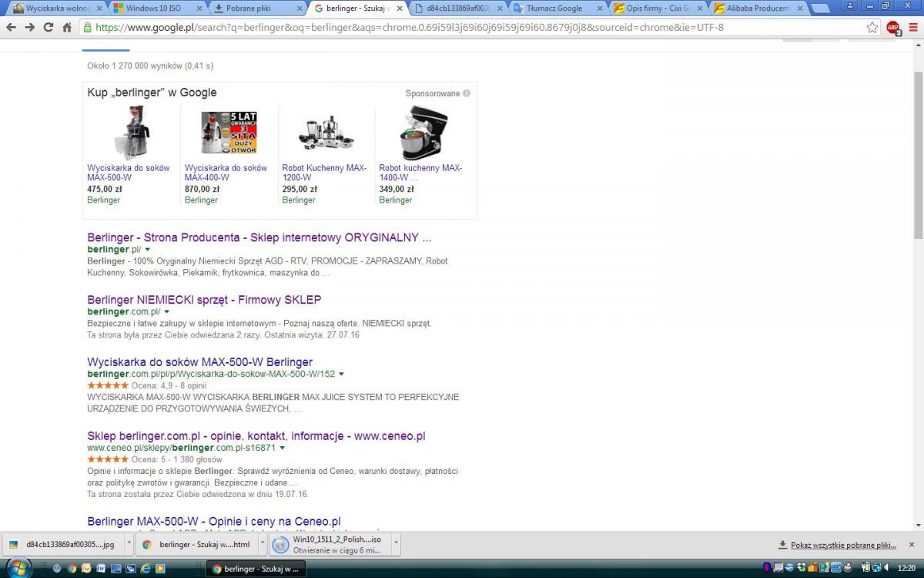The height and width of the screenshot is (578, 924).
Task: Click Ocena: 5 - 1 380 głosów text
Action: (x=176, y=459)
